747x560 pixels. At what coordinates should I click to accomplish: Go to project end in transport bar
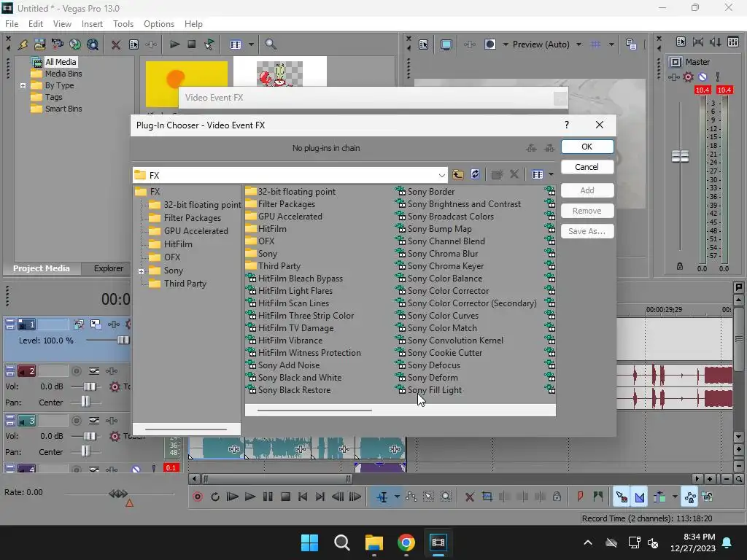pos(320,497)
